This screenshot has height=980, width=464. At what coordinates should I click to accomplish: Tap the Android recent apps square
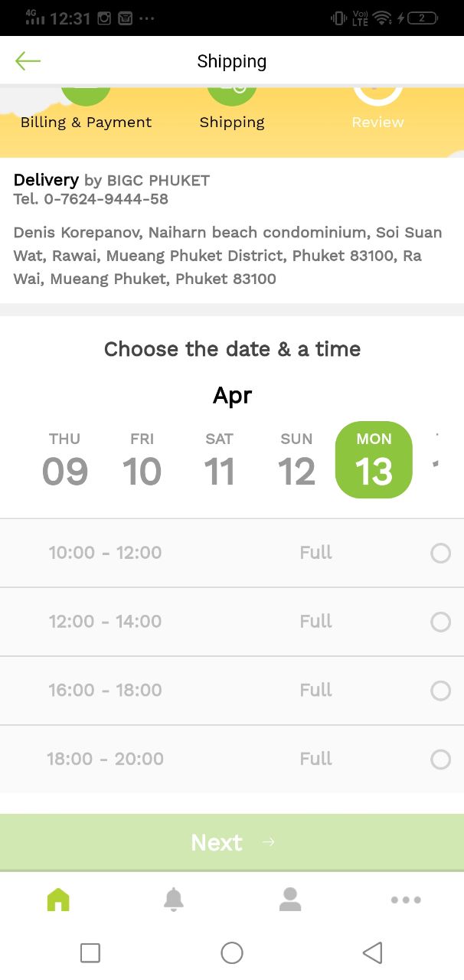pyautogui.click(x=90, y=952)
